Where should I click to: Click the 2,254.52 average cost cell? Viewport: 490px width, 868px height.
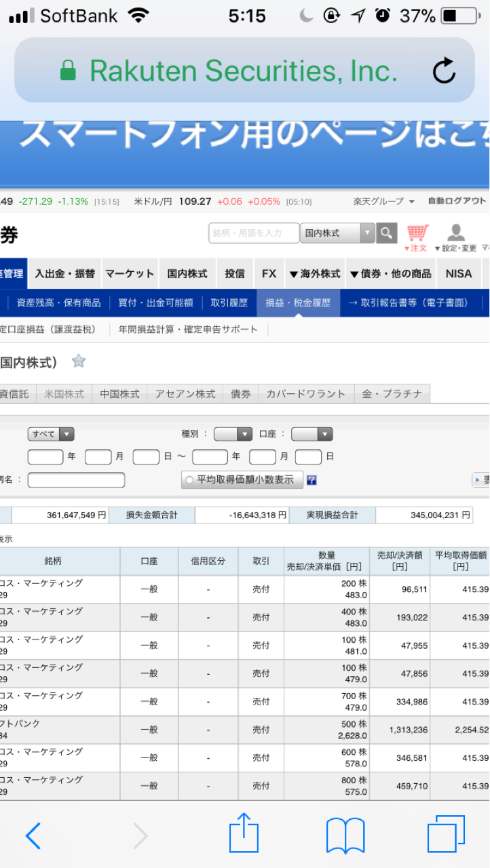point(460,730)
